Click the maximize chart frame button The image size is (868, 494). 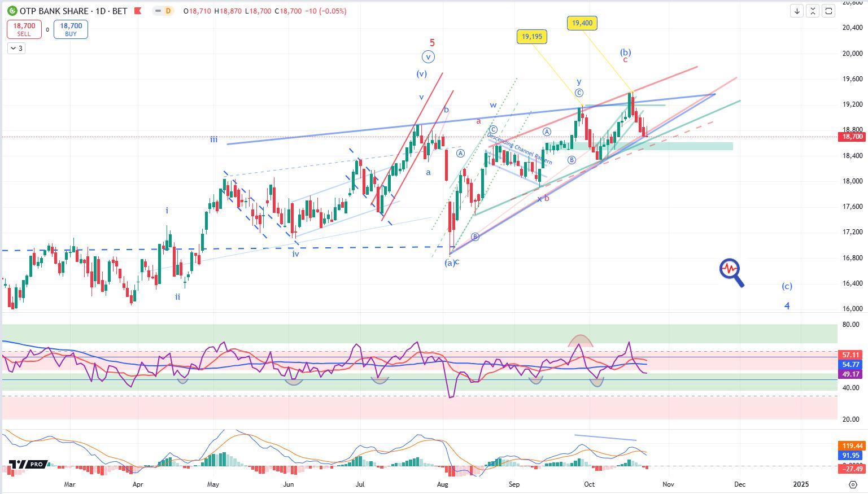click(828, 11)
